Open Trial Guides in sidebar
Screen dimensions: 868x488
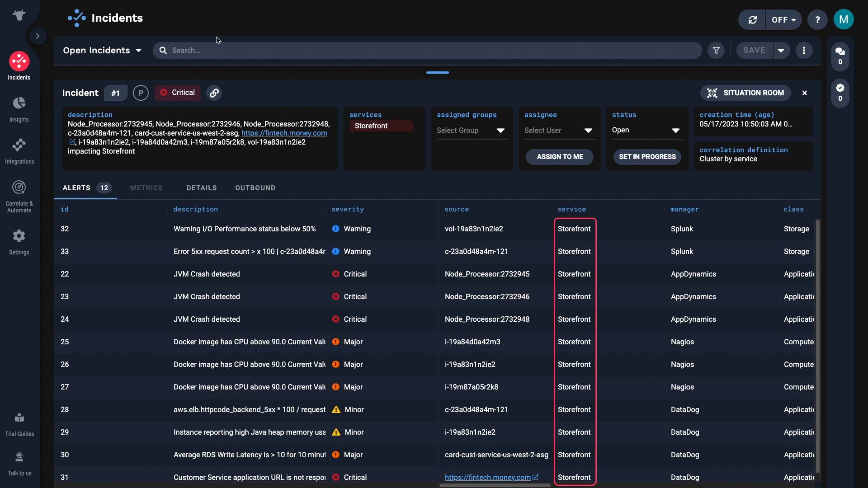click(19, 424)
